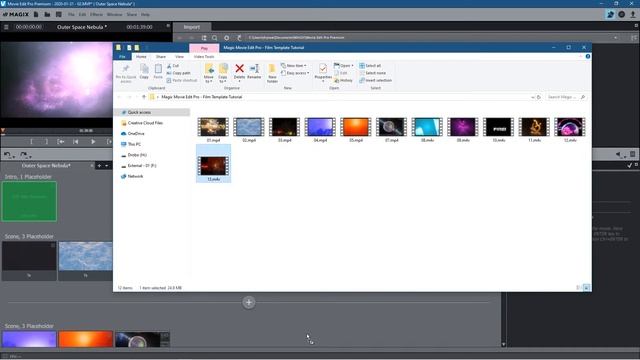This screenshot has height=360, width=640.
Task: Expand the Open dropdown in Explorer ribbon
Action: pos(352,66)
